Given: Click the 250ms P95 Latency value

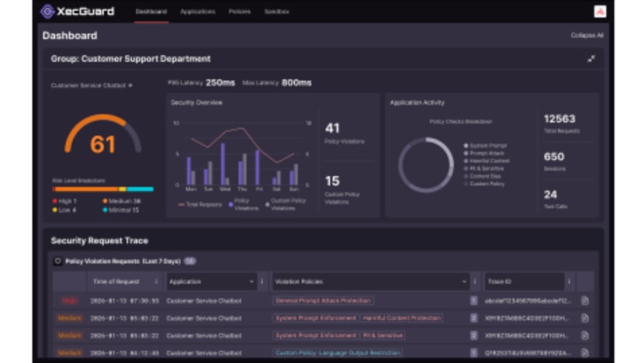Looking at the screenshot, I should 220,83.
